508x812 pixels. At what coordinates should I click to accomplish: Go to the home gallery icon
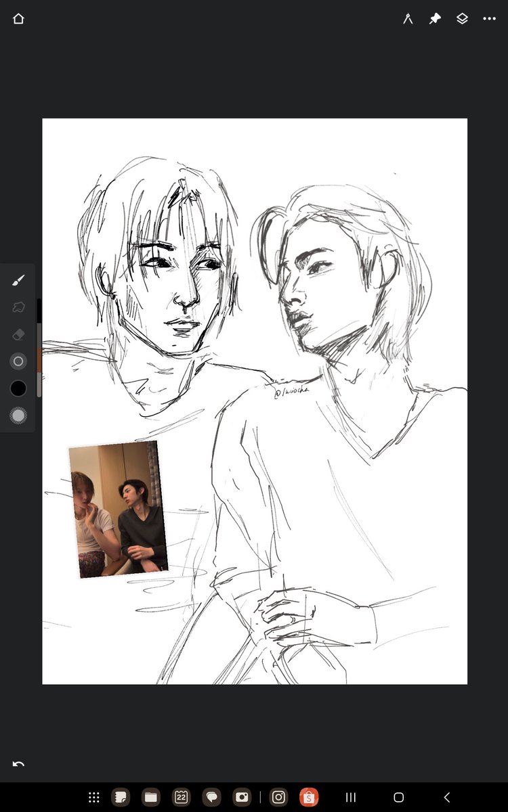(x=18, y=19)
